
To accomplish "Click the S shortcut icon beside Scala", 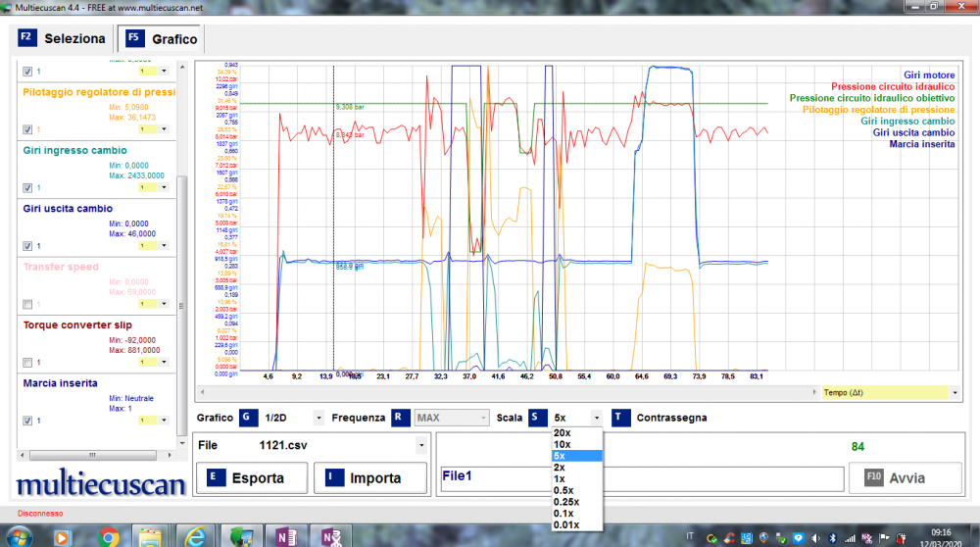I will pos(537,418).
